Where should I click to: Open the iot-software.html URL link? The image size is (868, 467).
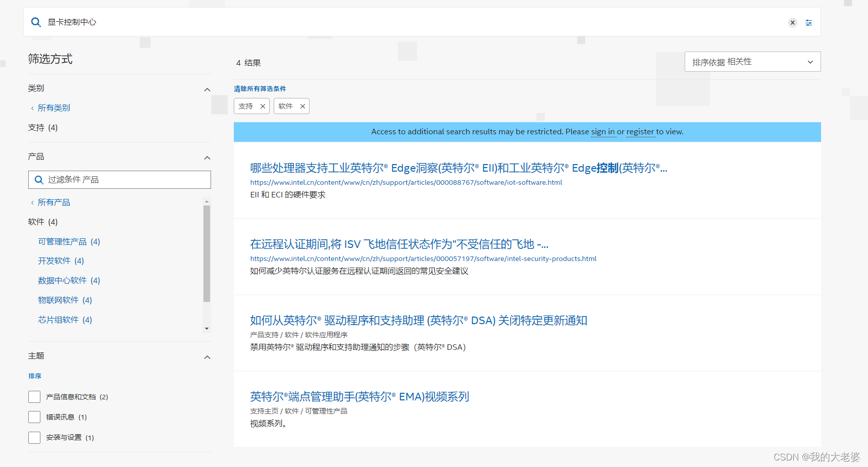(x=406, y=182)
